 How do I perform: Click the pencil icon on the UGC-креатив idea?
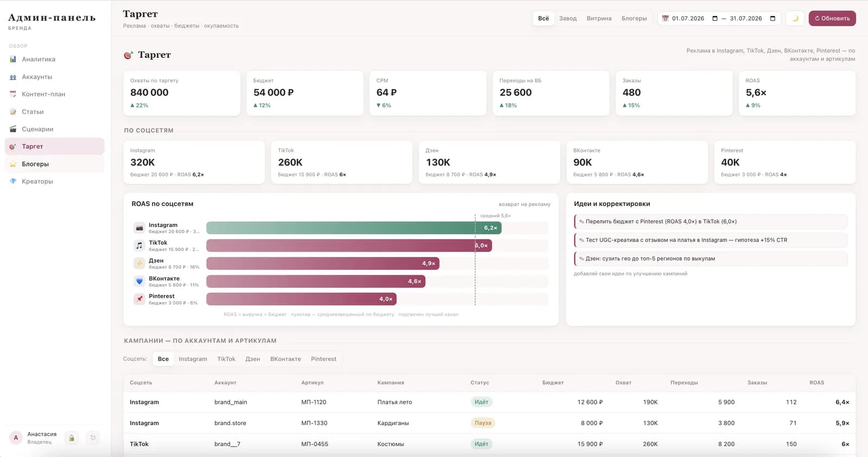[x=582, y=240]
